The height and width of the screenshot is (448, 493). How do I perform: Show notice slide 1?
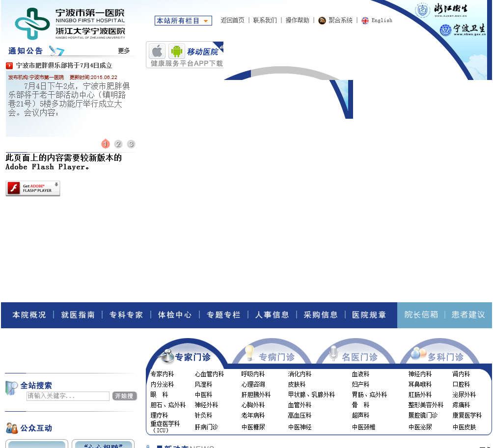pos(106,144)
